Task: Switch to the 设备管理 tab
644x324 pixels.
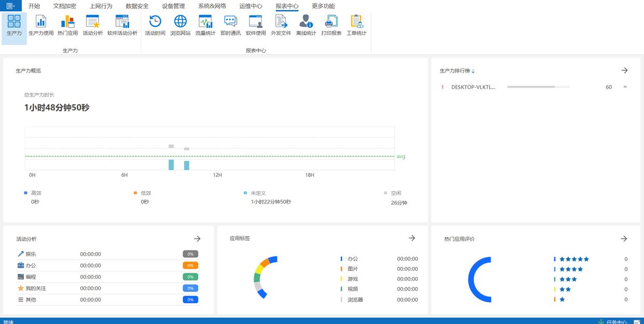Action: click(173, 6)
